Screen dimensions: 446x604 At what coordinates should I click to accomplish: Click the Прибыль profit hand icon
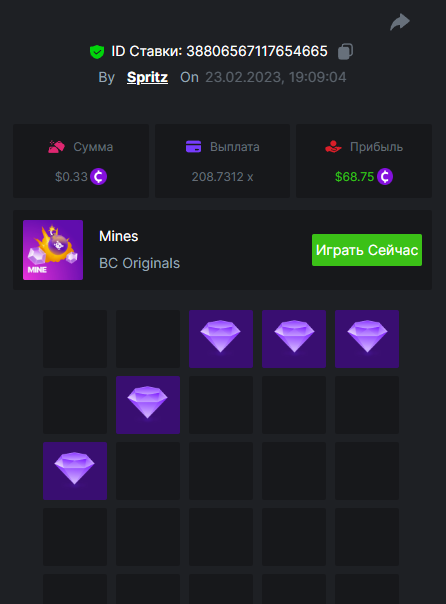pyautogui.click(x=333, y=147)
